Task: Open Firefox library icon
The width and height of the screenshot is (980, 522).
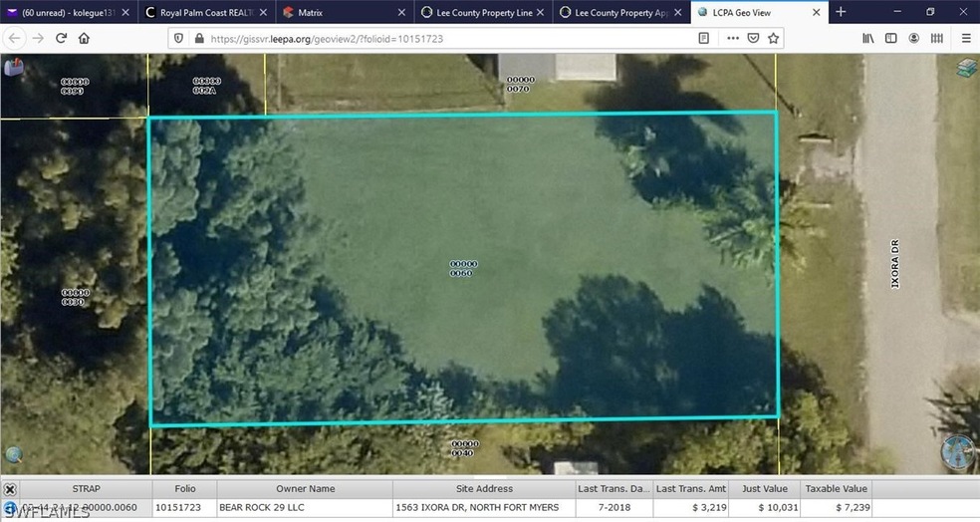Action: pos(868,38)
